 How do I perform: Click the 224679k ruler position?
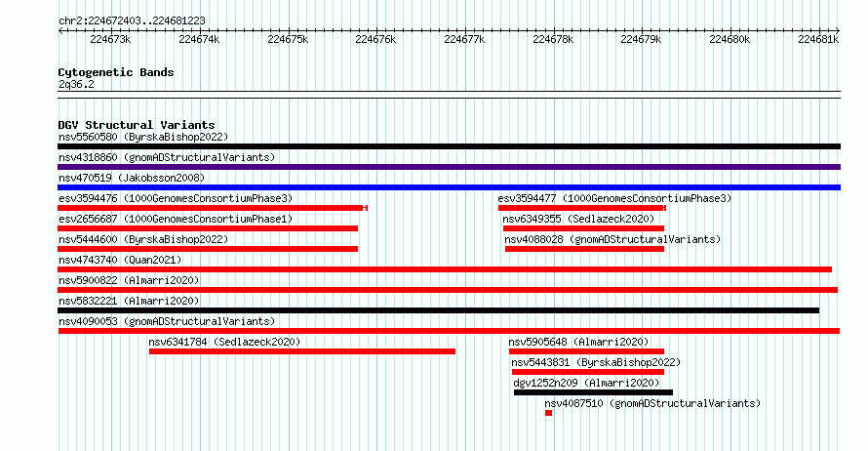641,39
